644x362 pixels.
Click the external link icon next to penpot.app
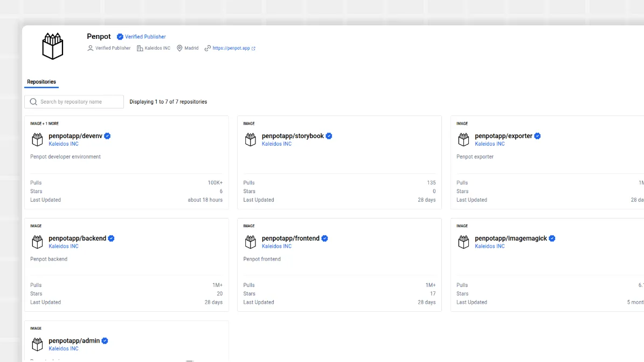coord(252,47)
